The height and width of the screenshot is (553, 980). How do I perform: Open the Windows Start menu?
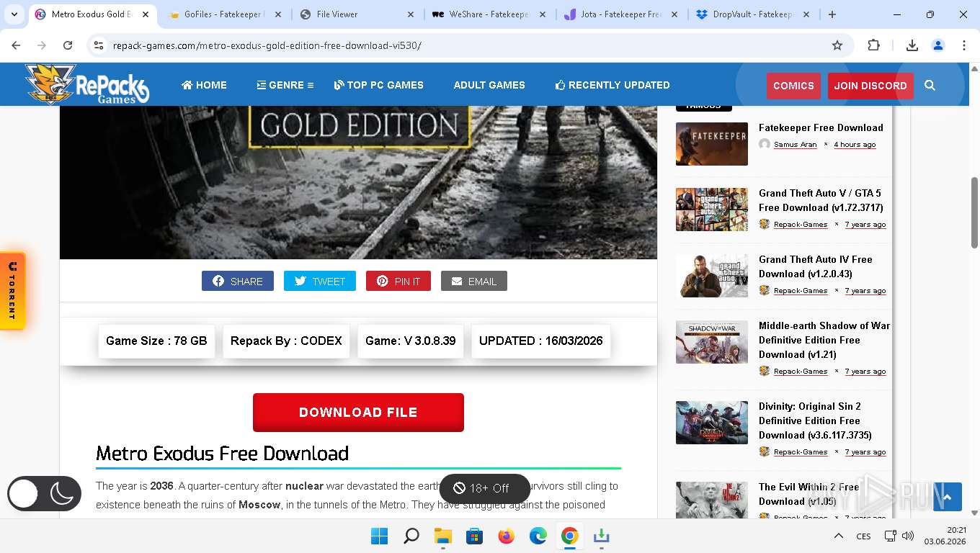point(379,536)
